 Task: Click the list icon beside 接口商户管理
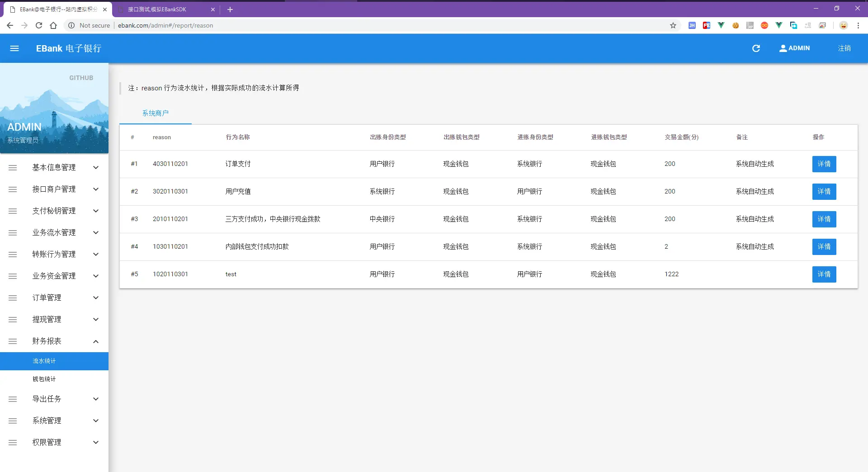pos(13,189)
